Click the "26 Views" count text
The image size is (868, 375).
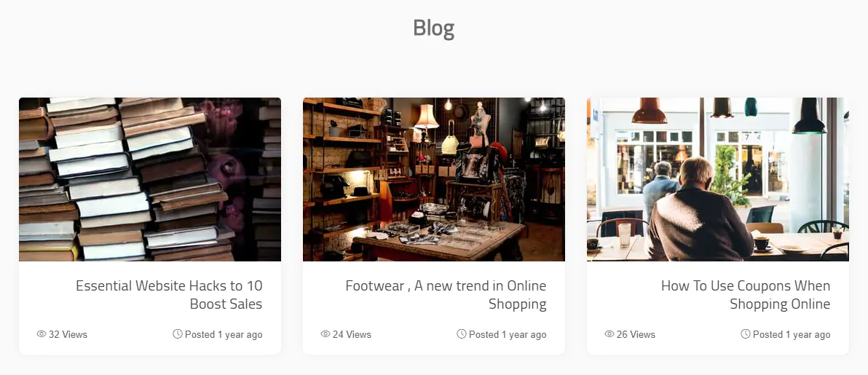point(636,335)
